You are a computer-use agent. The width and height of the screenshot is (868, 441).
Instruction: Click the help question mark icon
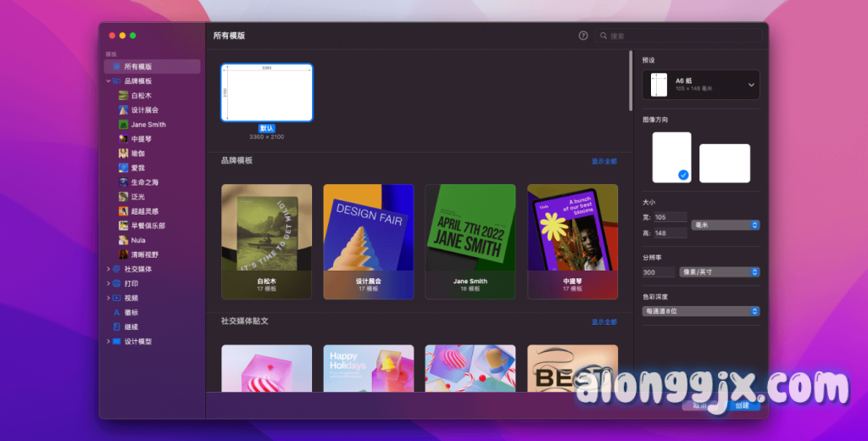583,36
